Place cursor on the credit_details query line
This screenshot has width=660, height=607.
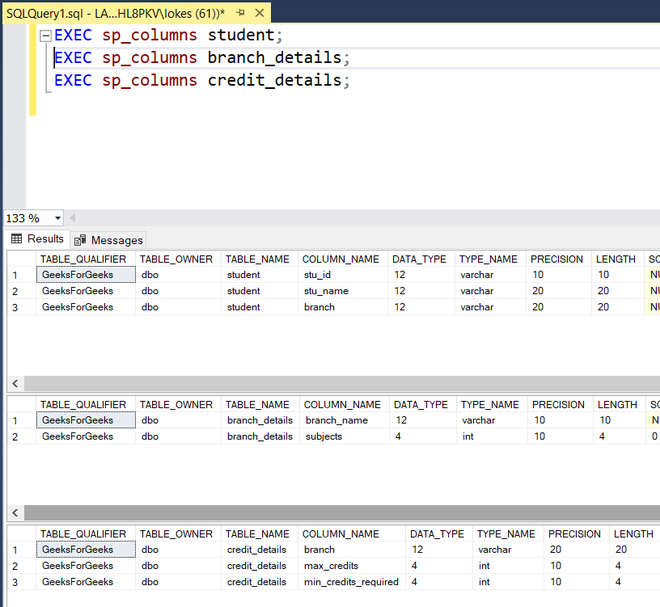tap(202, 80)
